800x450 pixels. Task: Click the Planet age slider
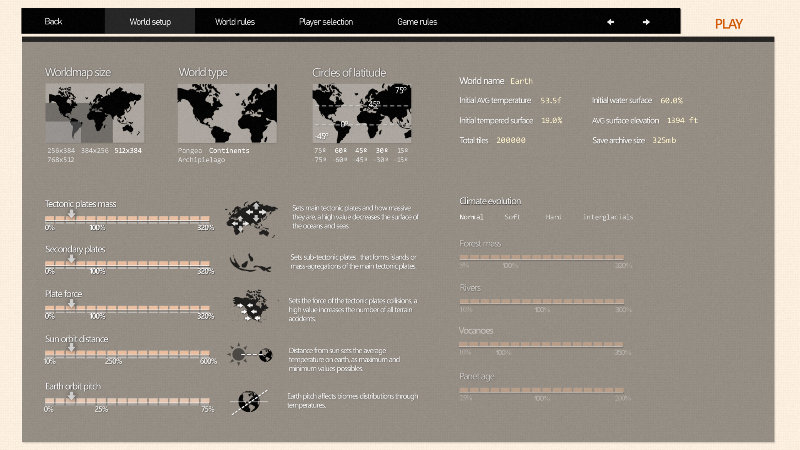pos(541,390)
